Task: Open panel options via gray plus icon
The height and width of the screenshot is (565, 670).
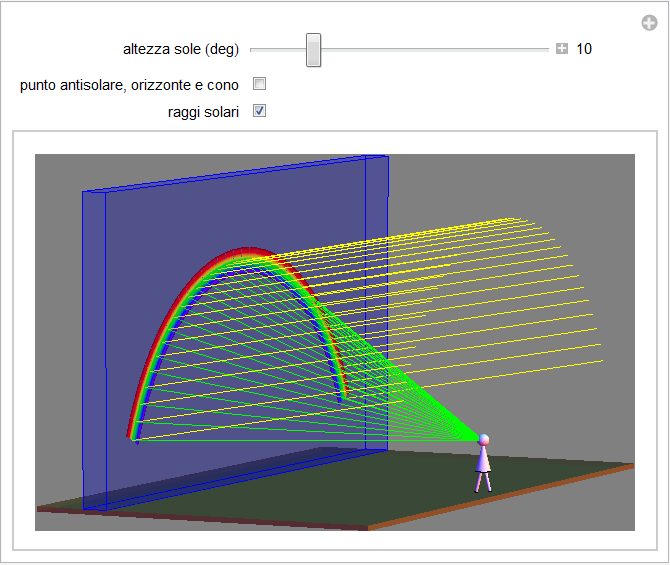Action: (649, 23)
